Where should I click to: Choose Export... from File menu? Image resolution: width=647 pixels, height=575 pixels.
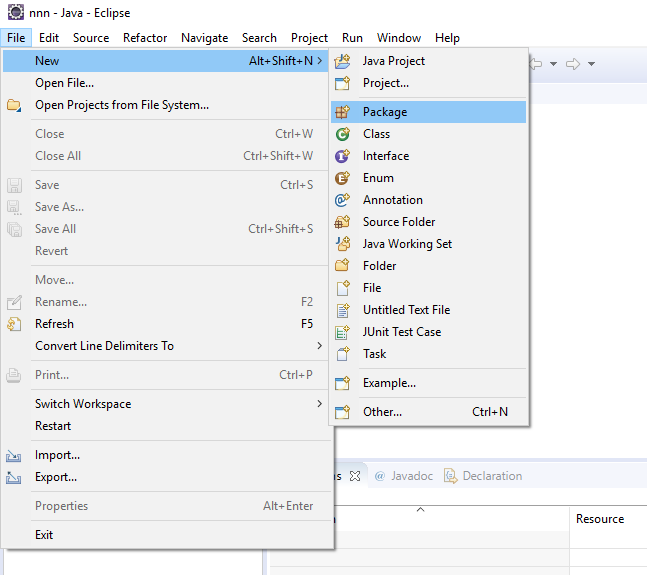(x=165, y=477)
